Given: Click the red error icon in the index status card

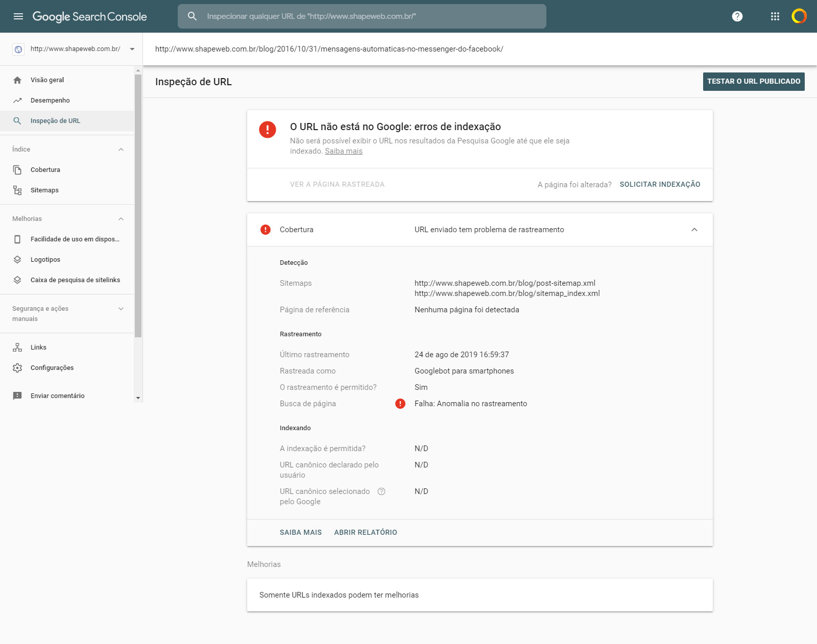Looking at the screenshot, I should coord(268,130).
